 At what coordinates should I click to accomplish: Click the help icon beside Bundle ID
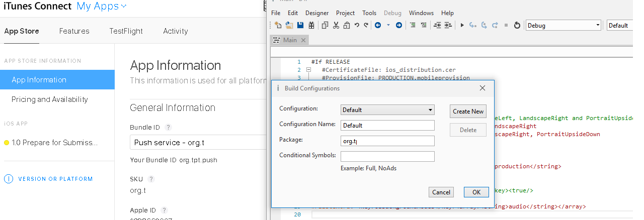169,128
